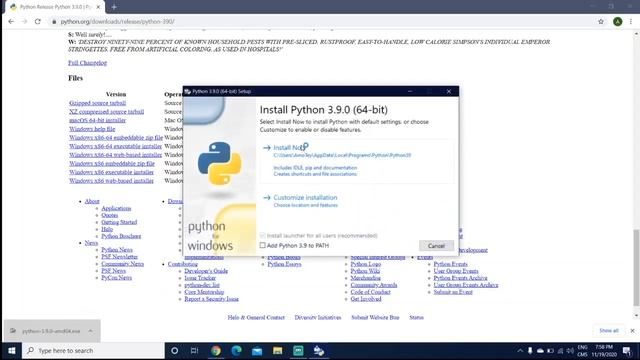
Task: Open the Python Wiki link
Action: [365, 271]
